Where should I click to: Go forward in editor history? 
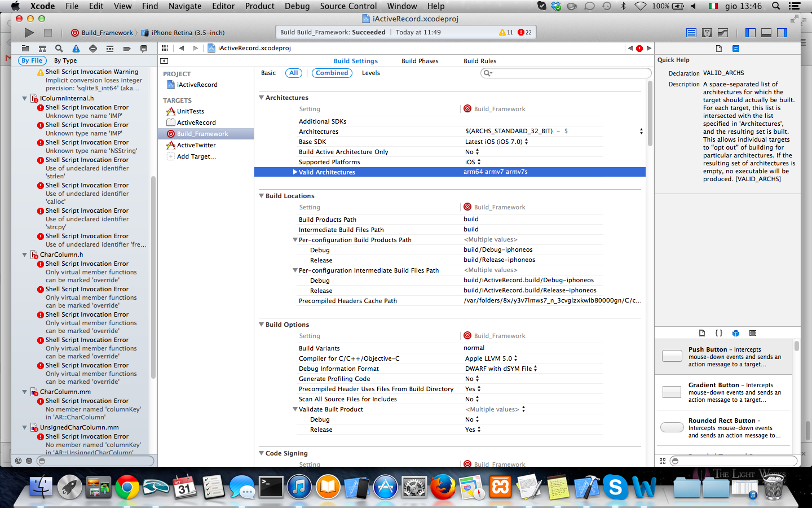click(x=196, y=48)
